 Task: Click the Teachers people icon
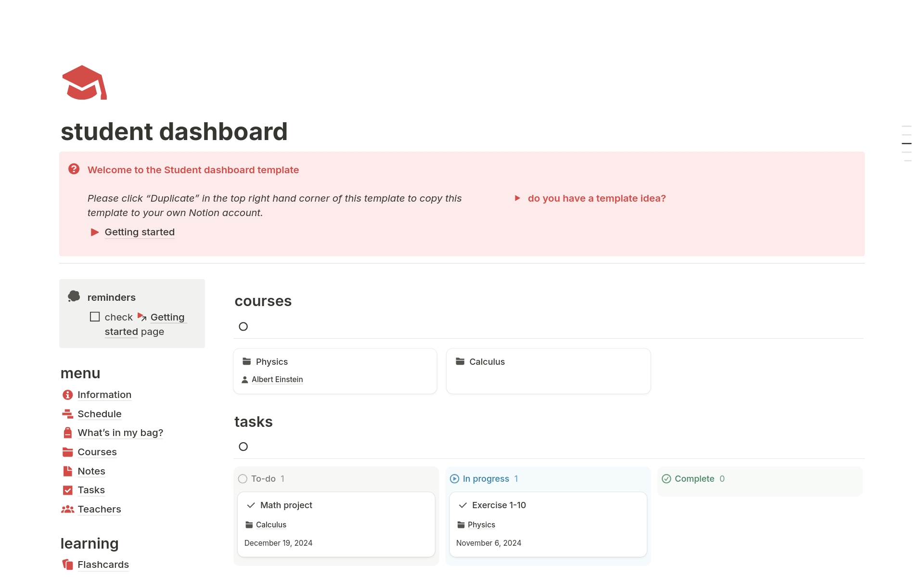(67, 509)
